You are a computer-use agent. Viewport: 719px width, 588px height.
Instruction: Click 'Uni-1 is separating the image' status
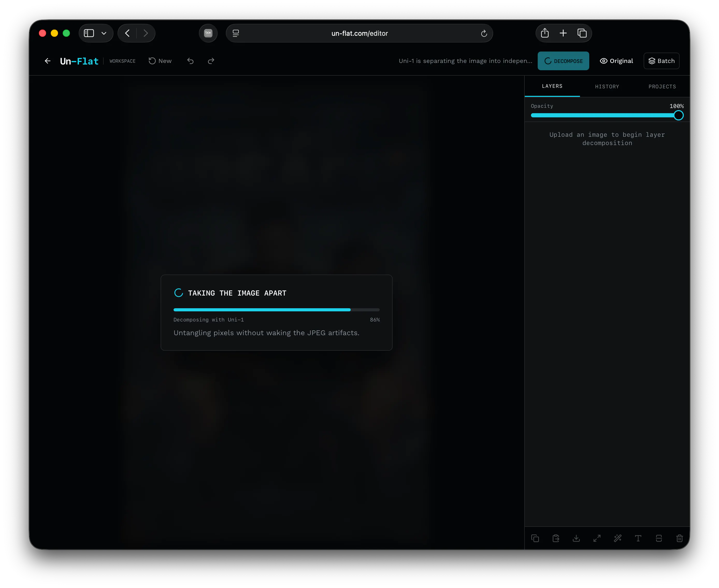point(465,61)
